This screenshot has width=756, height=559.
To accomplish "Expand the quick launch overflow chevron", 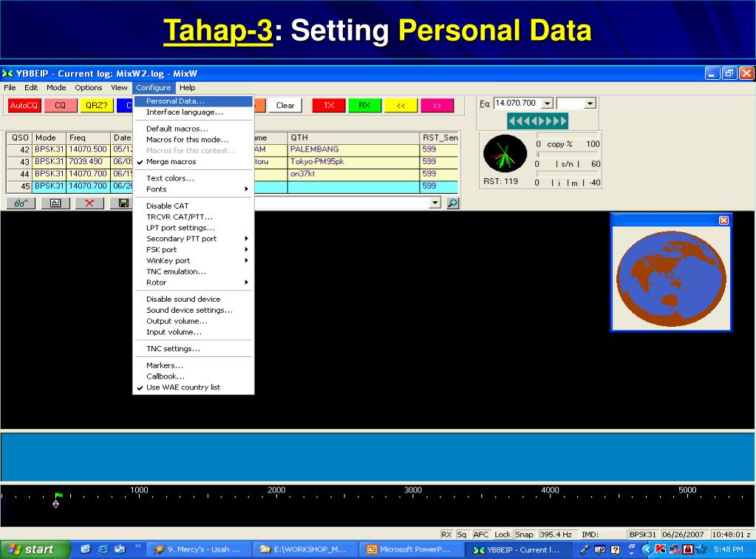I will tap(137, 546).
